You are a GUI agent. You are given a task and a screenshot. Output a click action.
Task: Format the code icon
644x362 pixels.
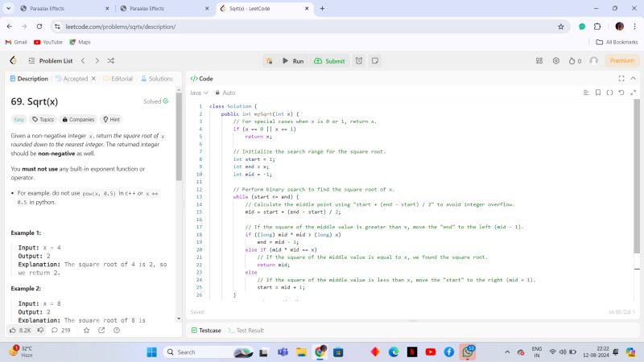pos(586,93)
